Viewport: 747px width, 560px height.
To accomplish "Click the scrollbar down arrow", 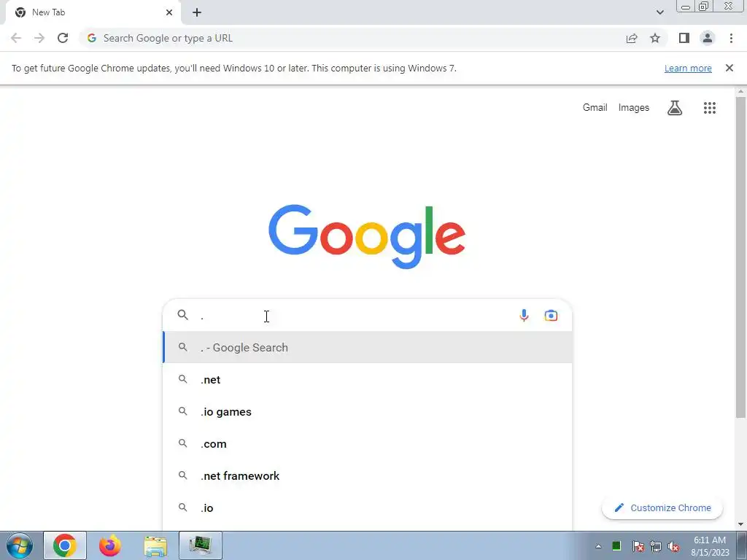I will [x=741, y=524].
